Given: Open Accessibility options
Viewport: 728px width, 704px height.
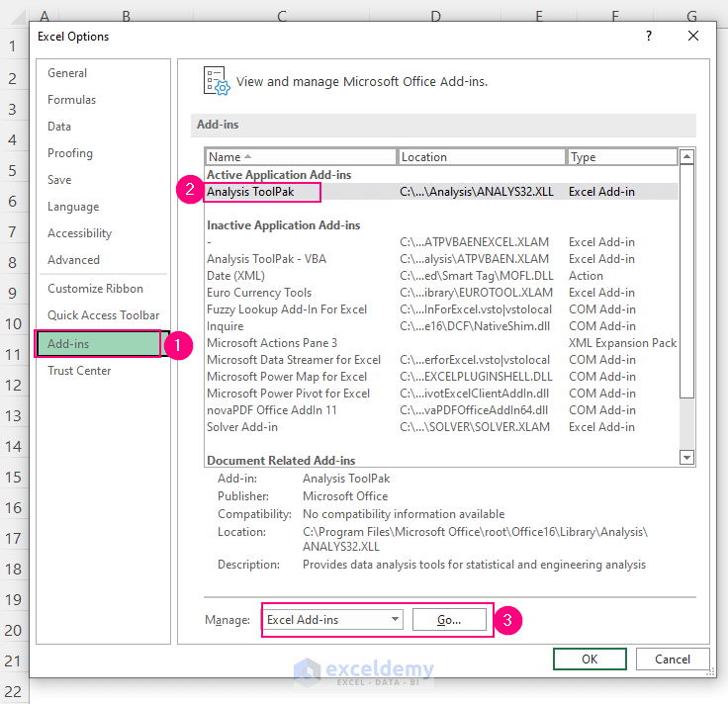Looking at the screenshot, I should 79,233.
